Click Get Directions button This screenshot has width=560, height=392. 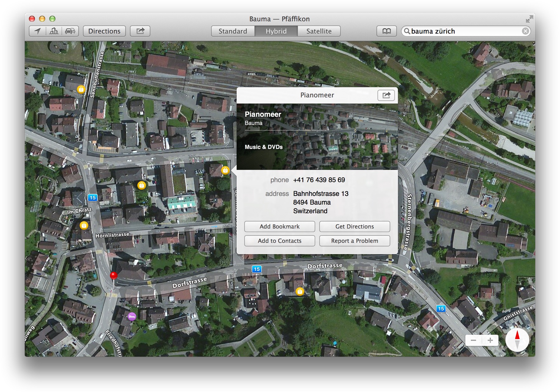pyautogui.click(x=354, y=226)
